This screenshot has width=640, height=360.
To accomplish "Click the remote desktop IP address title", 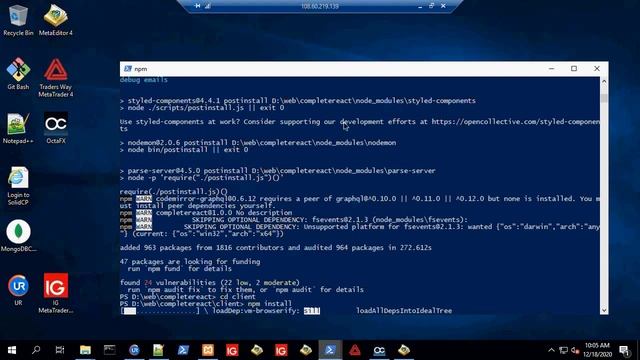I will point(320,6).
